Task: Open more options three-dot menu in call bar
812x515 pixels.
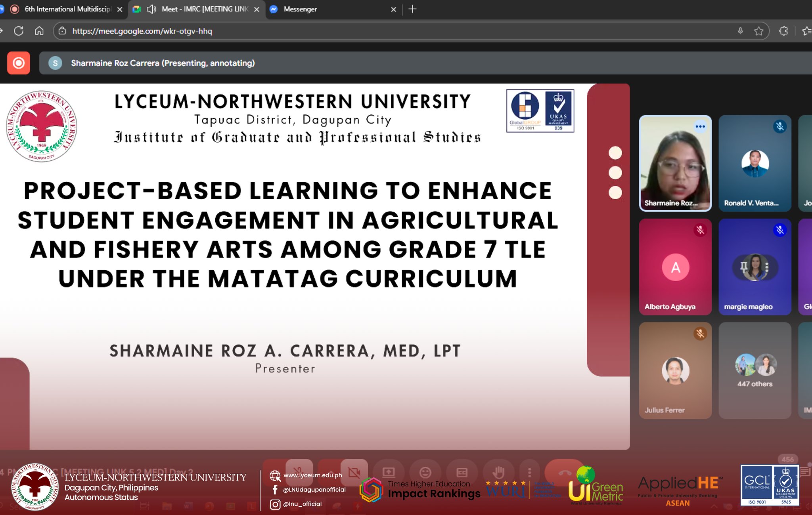Action: 529,472
